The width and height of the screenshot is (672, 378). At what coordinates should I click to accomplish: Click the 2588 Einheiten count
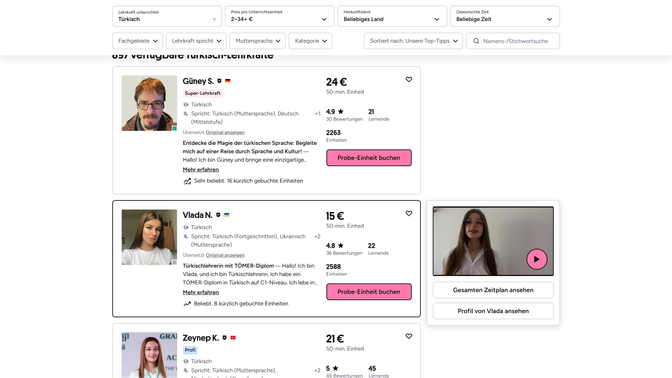tap(333, 267)
